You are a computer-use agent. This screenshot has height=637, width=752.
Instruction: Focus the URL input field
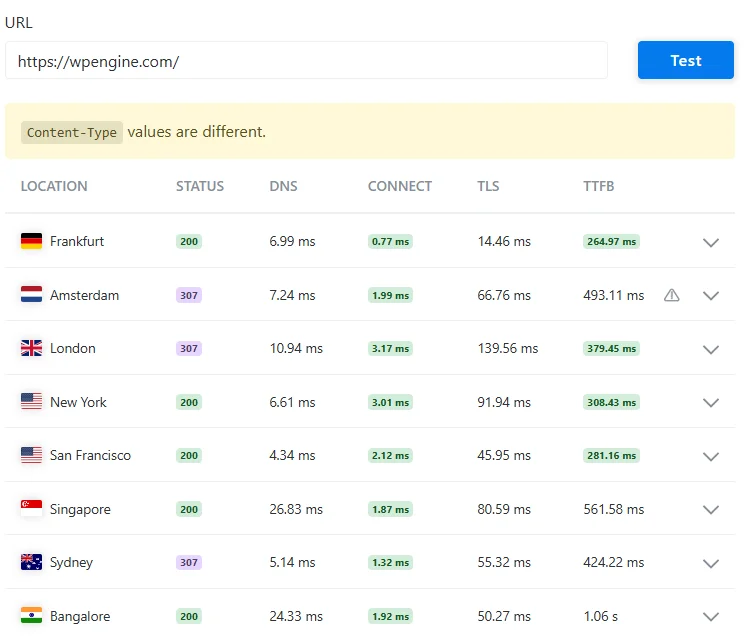pyautogui.click(x=306, y=60)
